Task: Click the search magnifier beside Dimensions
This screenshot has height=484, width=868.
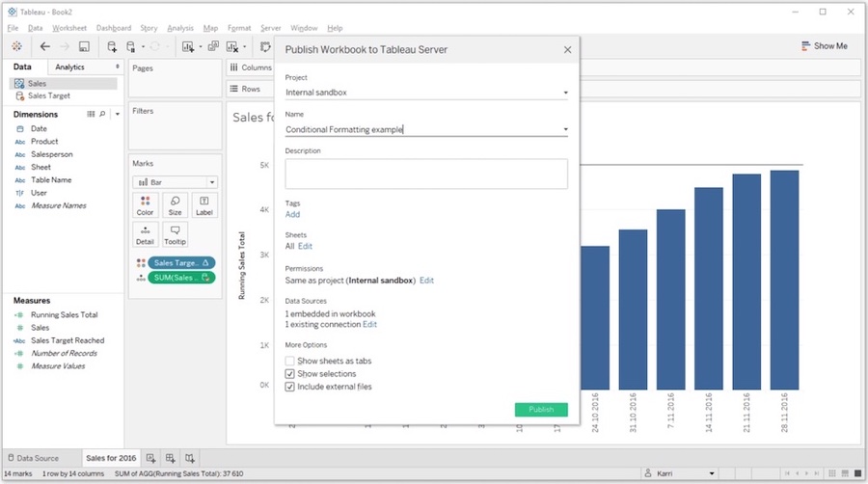Action: (102, 114)
